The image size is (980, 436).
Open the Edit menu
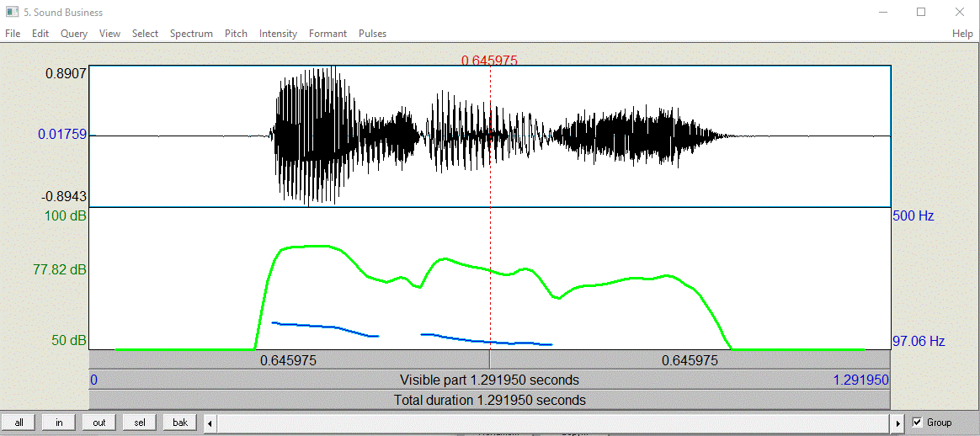click(40, 34)
